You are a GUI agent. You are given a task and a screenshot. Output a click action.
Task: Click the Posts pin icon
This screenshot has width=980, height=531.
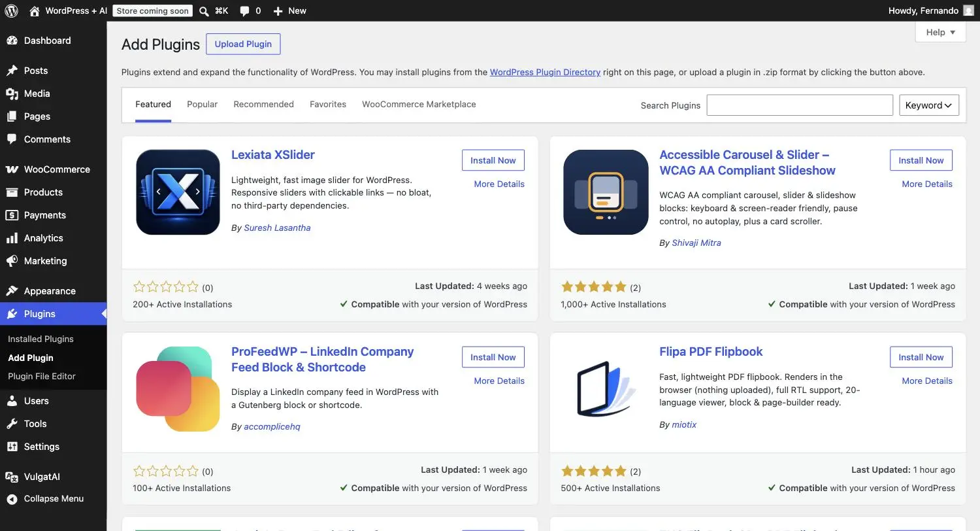point(12,71)
